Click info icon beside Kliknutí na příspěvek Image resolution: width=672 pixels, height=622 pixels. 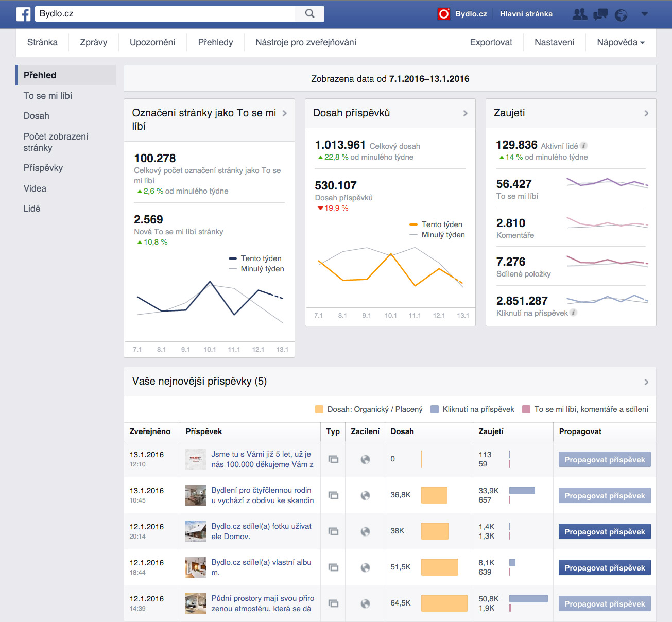(574, 313)
